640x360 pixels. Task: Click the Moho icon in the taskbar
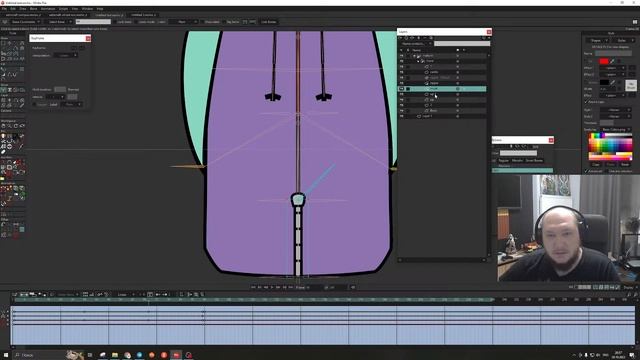[x=176, y=355]
